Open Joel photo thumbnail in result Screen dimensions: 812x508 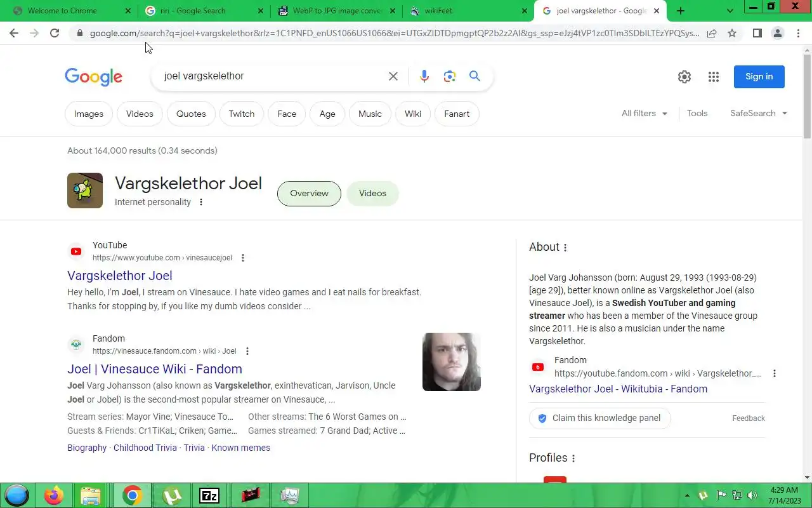452,362
